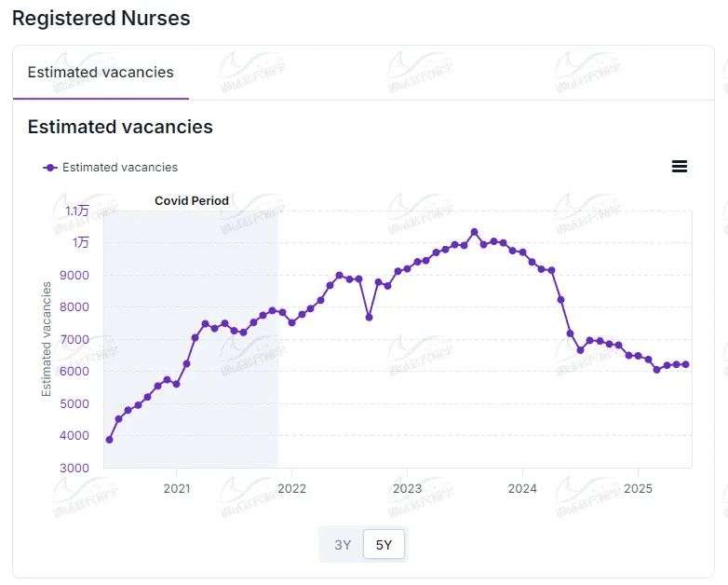
Task: Click the Covid Period label
Action: point(191,200)
